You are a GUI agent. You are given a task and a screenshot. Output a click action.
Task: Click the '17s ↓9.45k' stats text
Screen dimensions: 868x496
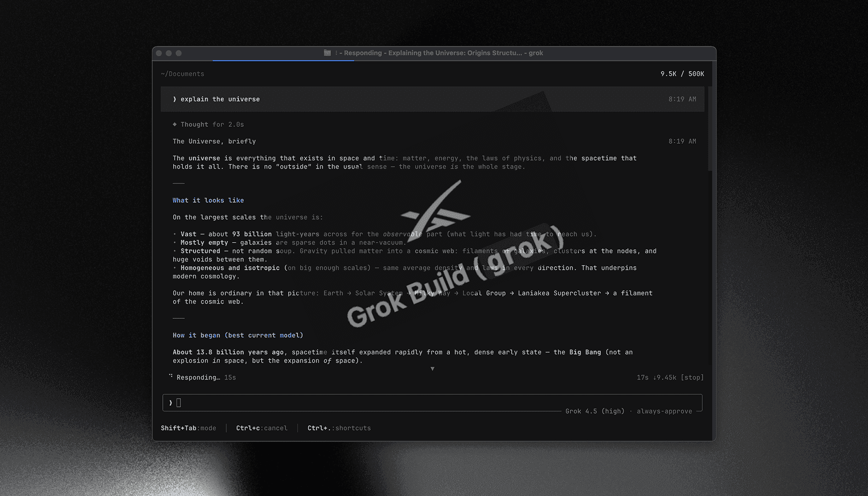pos(656,377)
